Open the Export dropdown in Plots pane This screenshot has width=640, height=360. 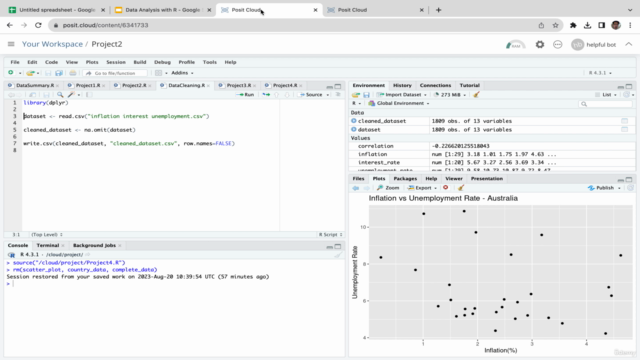click(422, 188)
